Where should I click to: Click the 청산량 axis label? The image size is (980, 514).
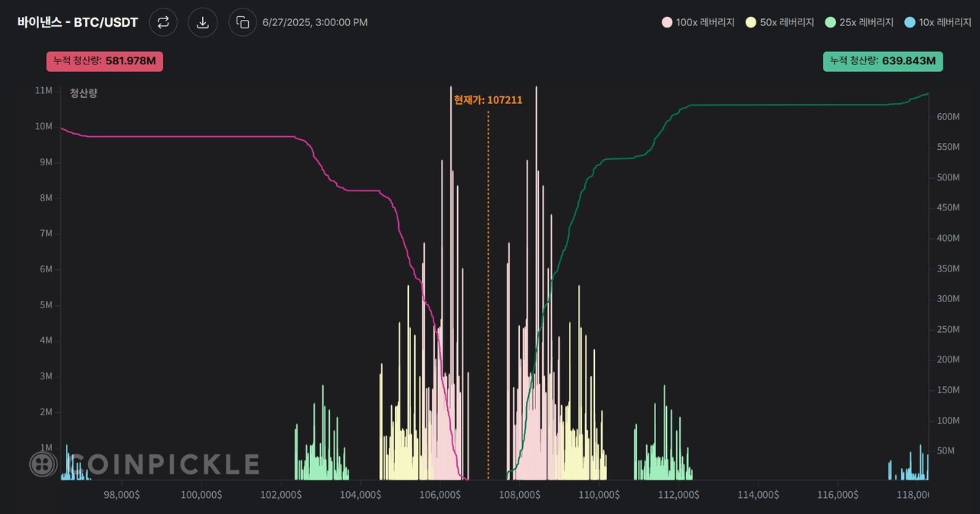83,93
